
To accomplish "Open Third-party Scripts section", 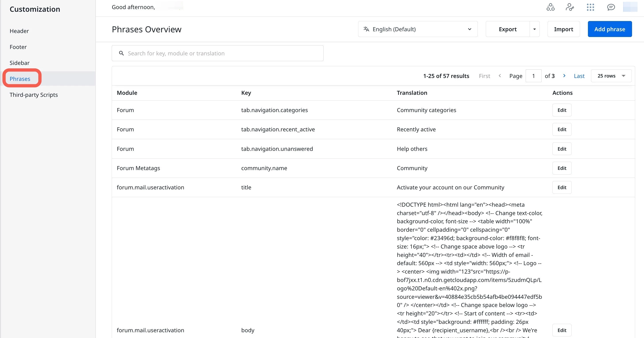I will click(x=34, y=95).
